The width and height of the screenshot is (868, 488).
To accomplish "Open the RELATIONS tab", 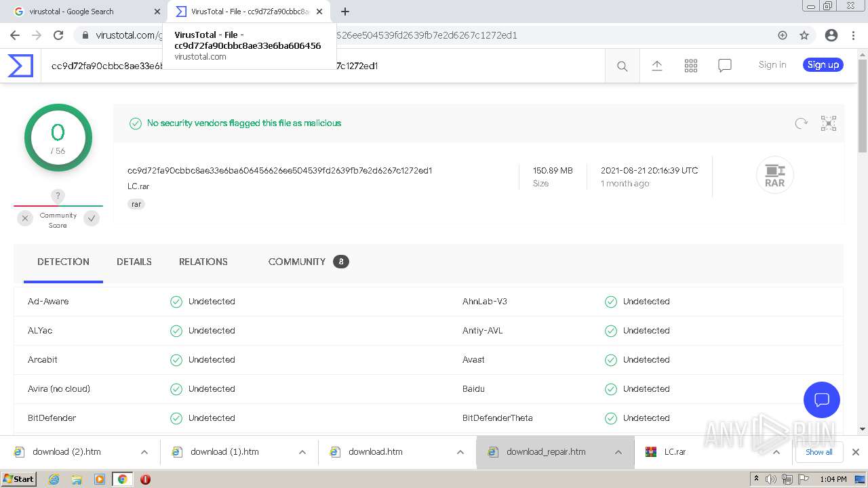I will point(203,262).
